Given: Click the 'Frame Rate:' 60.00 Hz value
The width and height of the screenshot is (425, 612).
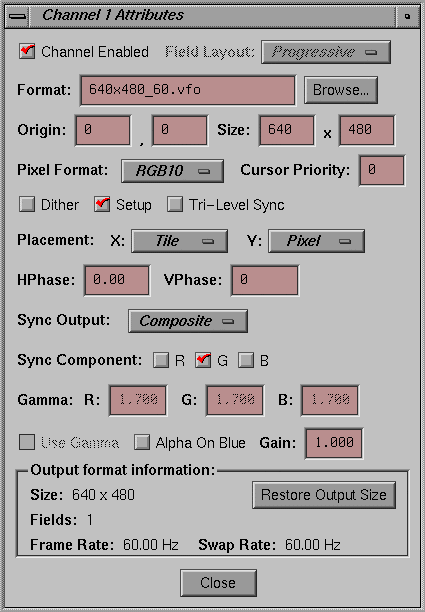Looking at the screenshot, I should coord(151,544).
